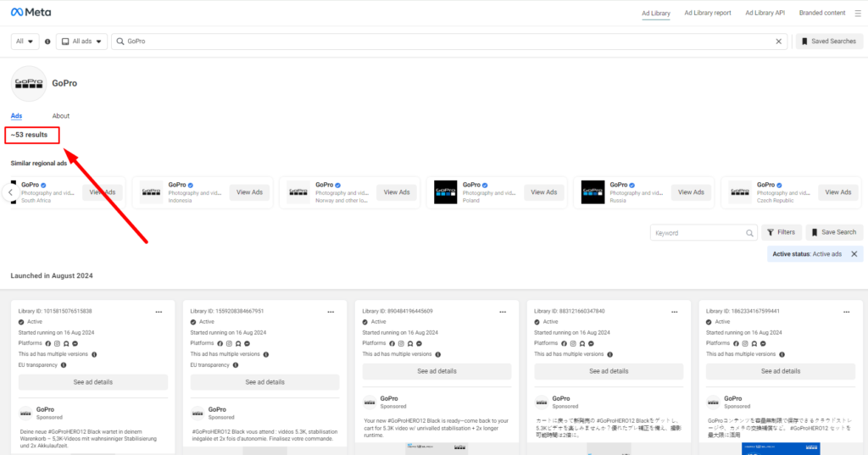View Ads for Norway GoPro
The image size is (868, 455).
click(397, 192)
